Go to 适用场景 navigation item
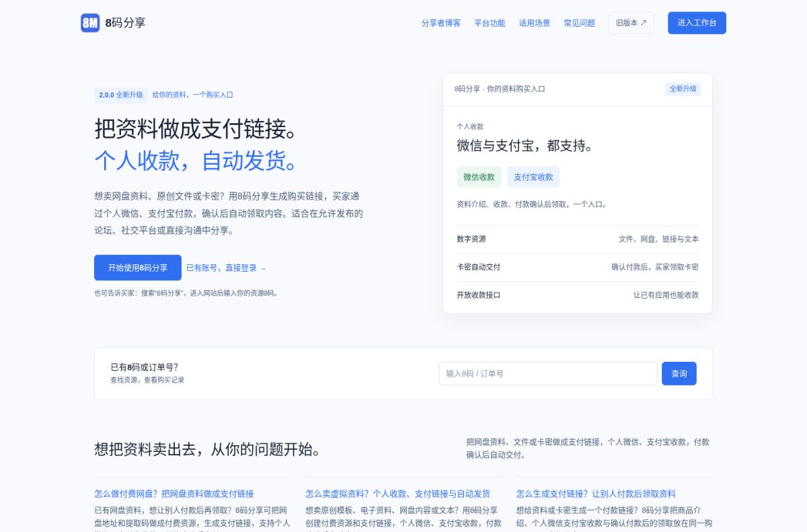This screenshot has width=807, height=532. tap(535, 23)
